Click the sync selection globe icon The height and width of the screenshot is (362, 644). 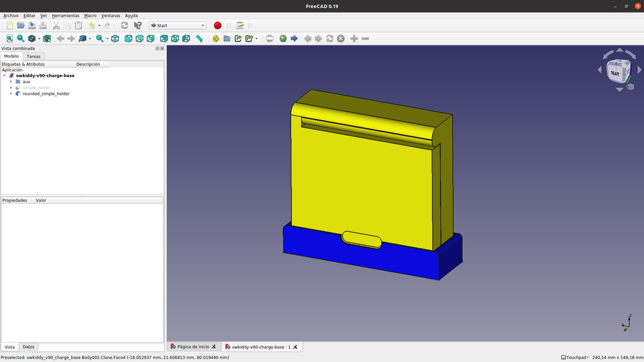[x=283, y=38]
